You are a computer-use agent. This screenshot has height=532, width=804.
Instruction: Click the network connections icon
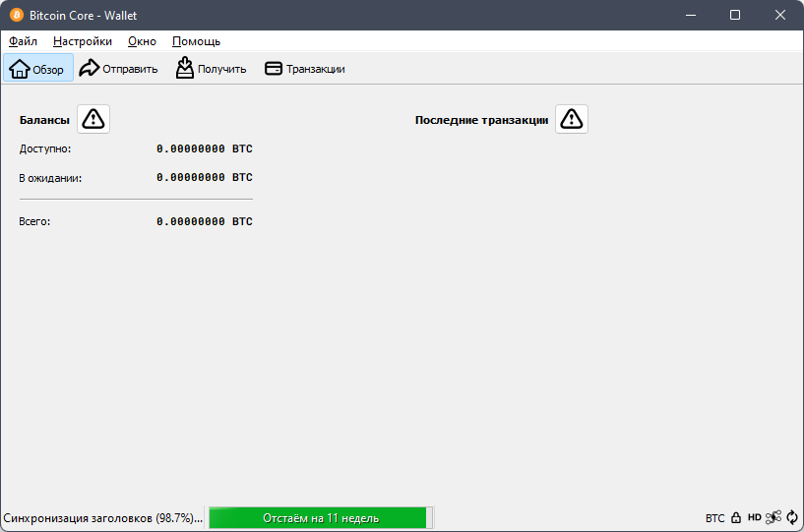[x=773, y=517]
